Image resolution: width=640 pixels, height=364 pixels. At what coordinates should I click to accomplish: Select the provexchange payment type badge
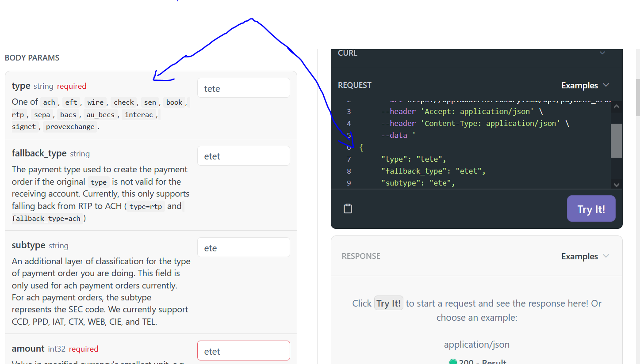tap(70, 126)
